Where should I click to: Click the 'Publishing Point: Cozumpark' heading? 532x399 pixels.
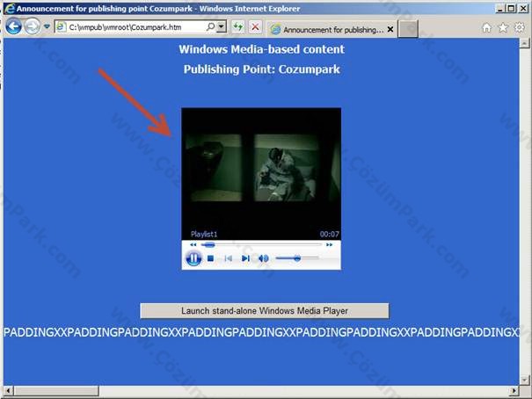click(x=261, y=69)
